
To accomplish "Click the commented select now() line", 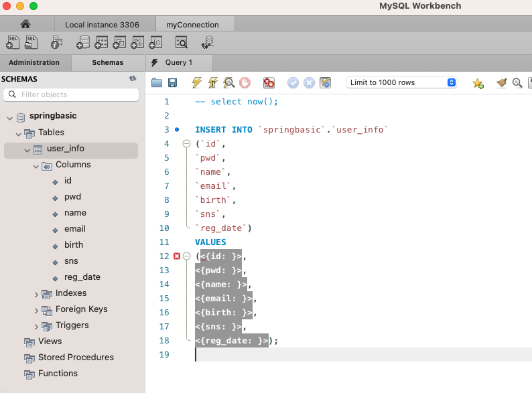I will click(237, 102).
